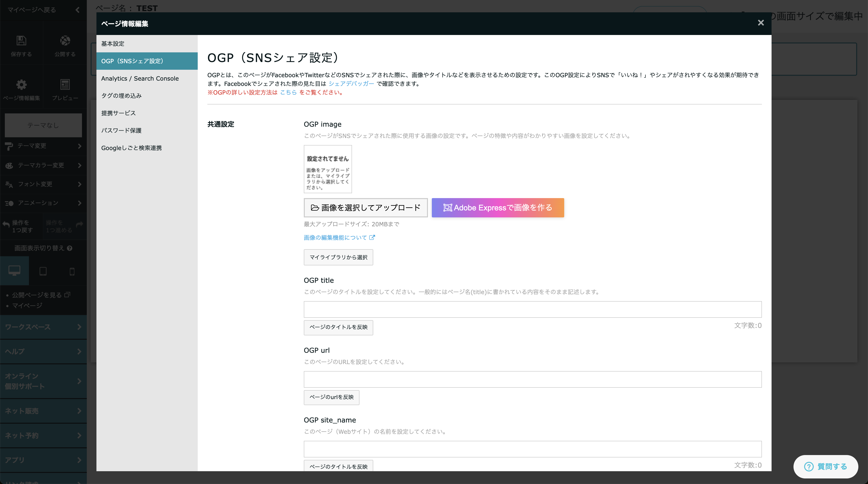Image resolution: width=868 pixels, height=484 pixels.
Task: Click the preview (プレビュー) icon
Action: click(x=65, y=85)
